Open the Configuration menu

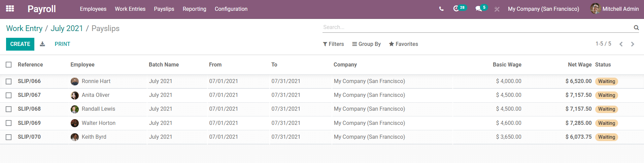coord(231,9)
